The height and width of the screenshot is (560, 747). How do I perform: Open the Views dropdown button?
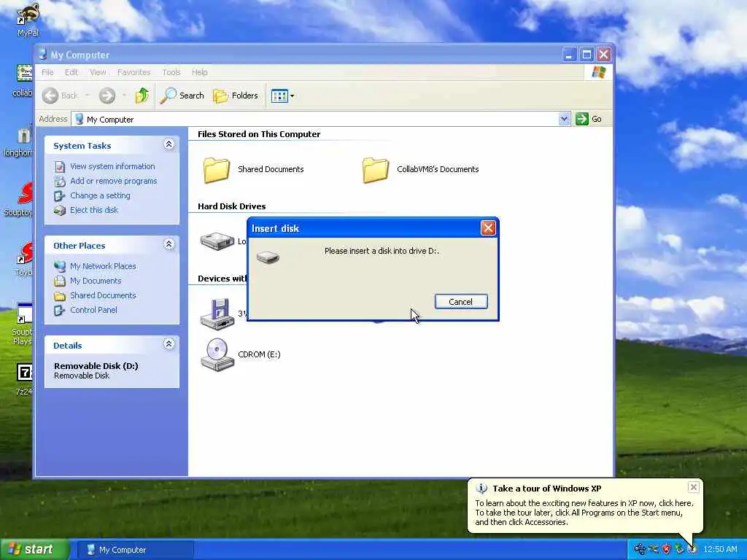point(282,96)
